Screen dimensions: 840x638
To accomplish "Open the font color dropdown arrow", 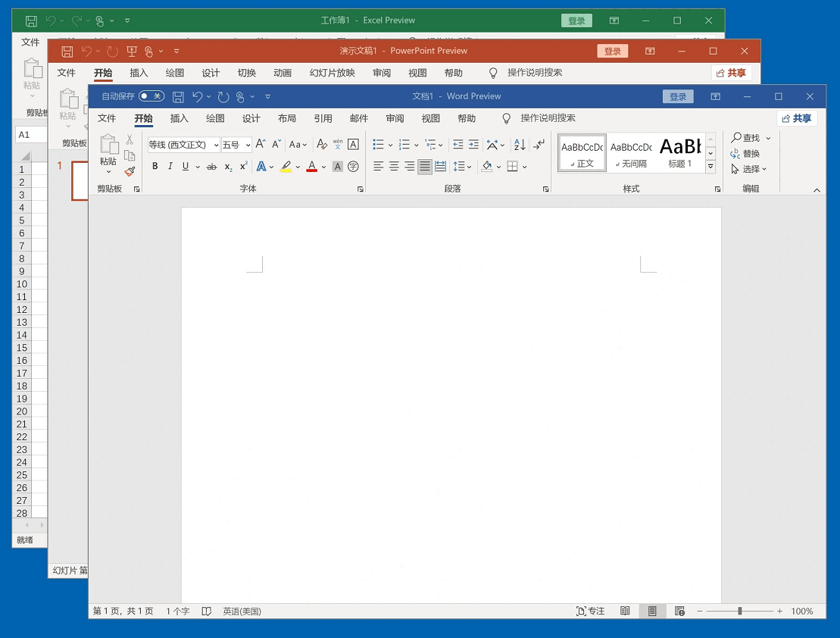I will (x=323, y=167).
